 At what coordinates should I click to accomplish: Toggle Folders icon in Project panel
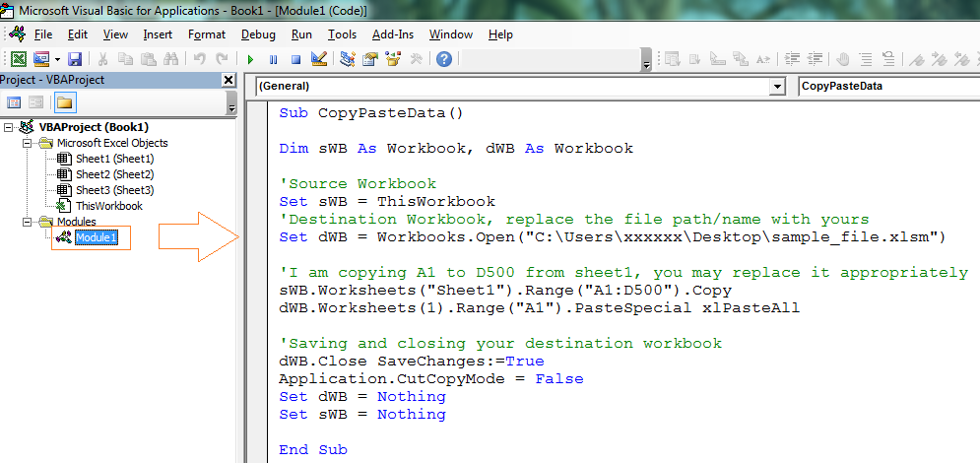65,102
